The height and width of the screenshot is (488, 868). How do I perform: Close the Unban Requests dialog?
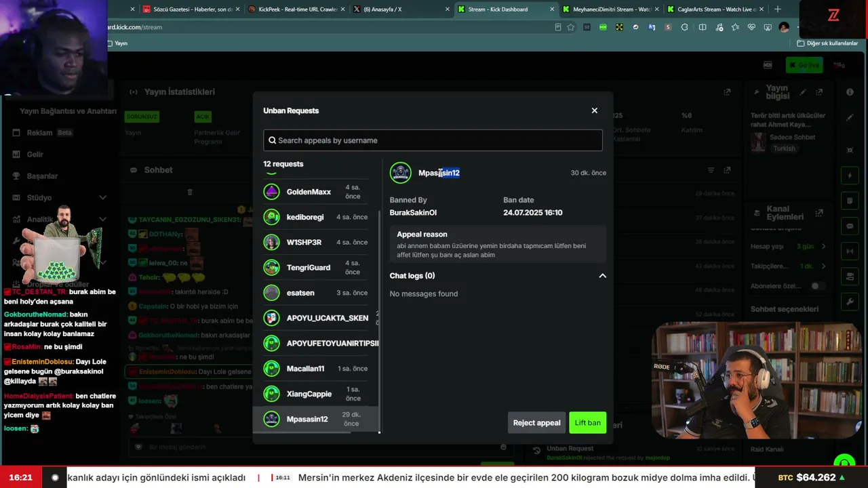pyautogui.click(x=595, y=110)
